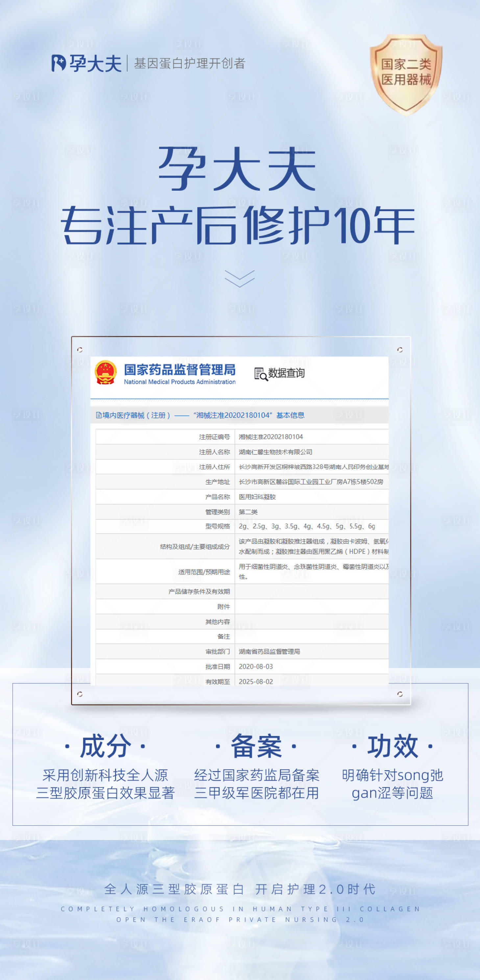Click the double chevron down arrow

pyautogui.click(x=240, y=278)
